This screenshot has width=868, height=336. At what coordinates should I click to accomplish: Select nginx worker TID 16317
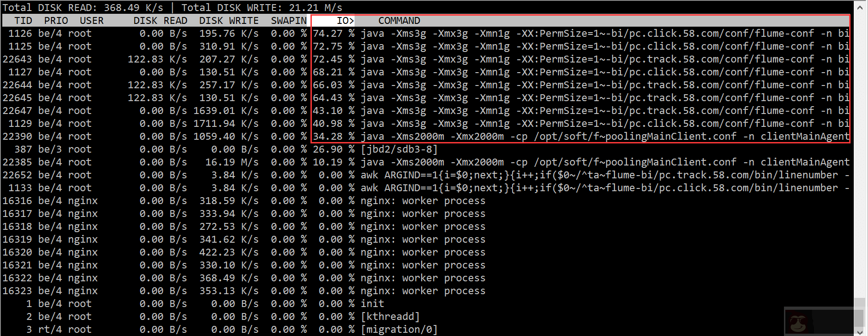coord(244,214)
